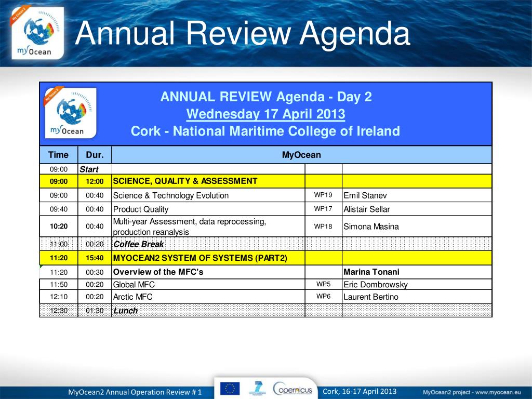
Task: Click the MyOcean logo in slide header
Action: coord(37,33)
